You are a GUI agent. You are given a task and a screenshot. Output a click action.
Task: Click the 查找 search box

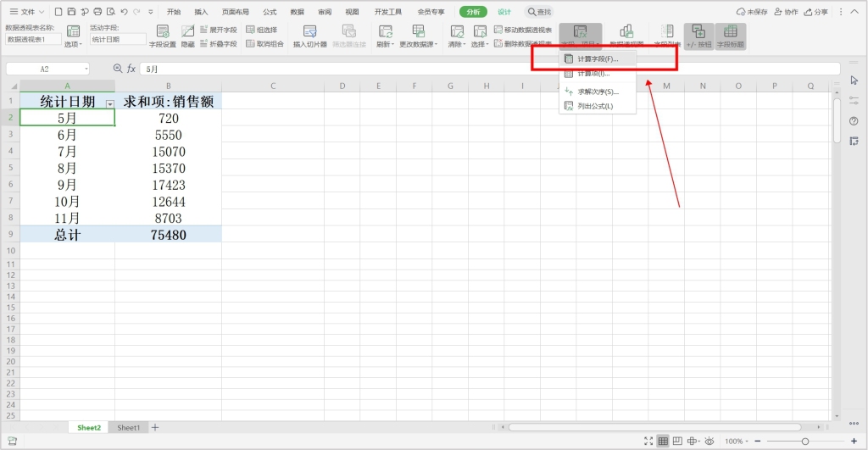[540, 12]
